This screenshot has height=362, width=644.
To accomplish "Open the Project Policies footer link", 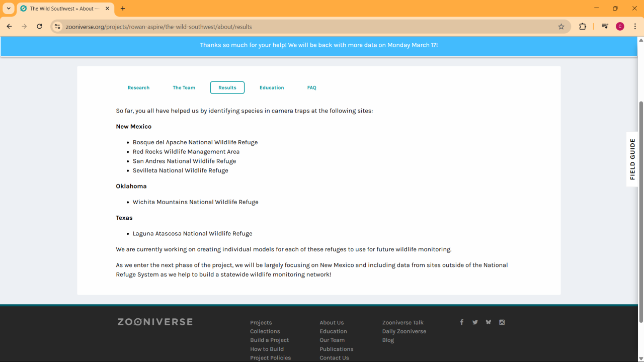I will (271, 358).
